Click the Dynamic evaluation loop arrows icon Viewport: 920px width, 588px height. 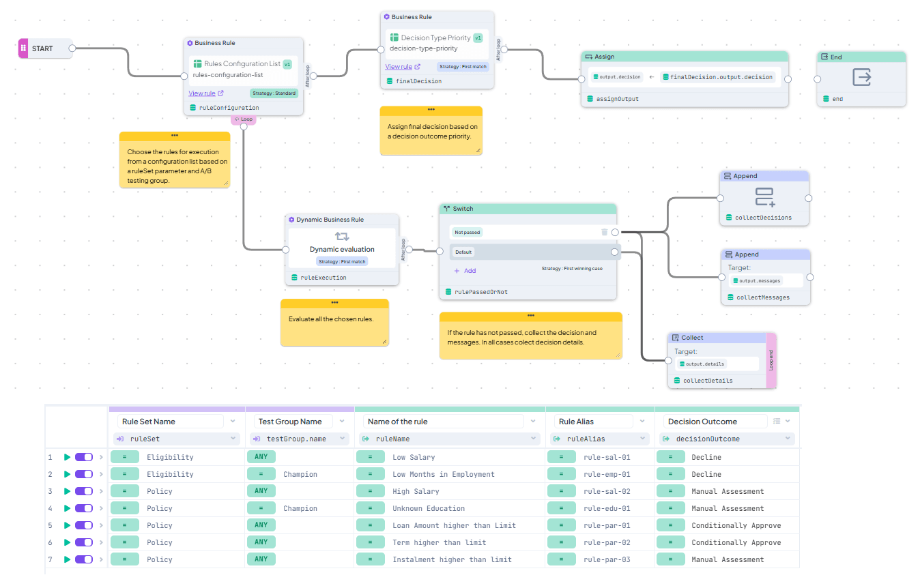pos(342,236)
